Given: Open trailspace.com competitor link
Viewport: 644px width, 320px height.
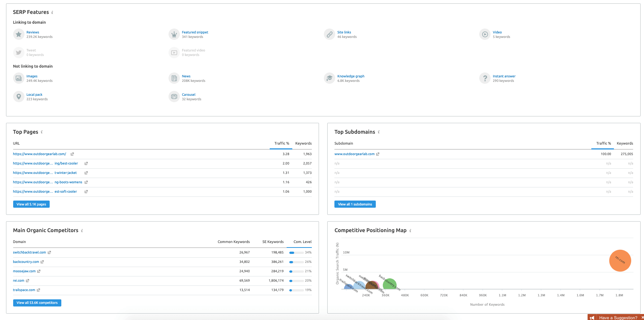Looking at the screenshot, I should coord(24,290).
